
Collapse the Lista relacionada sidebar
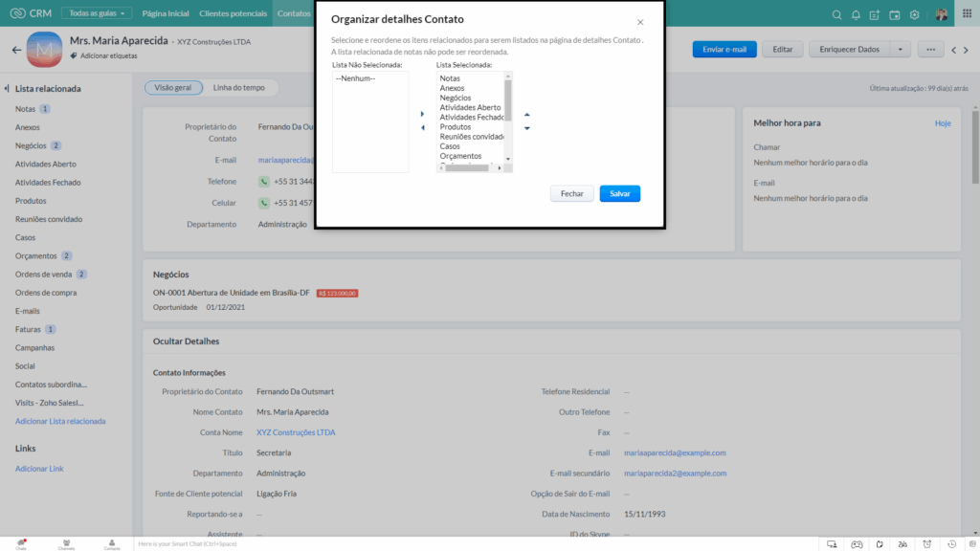[7, 89]
